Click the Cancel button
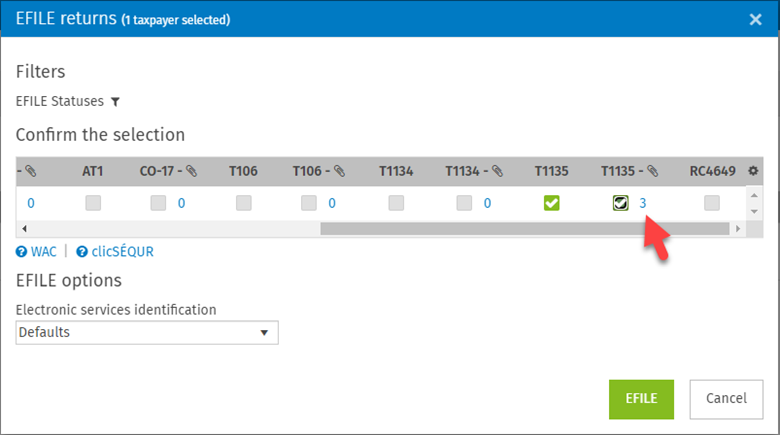Viewport: 780px width, 435px height. [x=726, y=399]
